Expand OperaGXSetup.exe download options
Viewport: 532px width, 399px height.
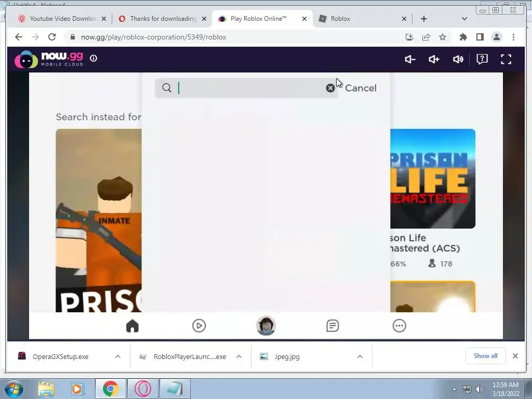[118, 356]
